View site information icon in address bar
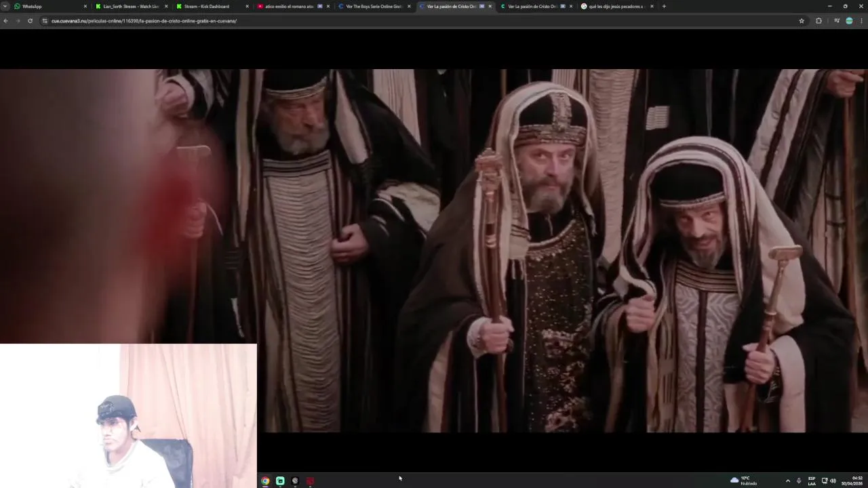Screen dimensions: 868x488 45,21
